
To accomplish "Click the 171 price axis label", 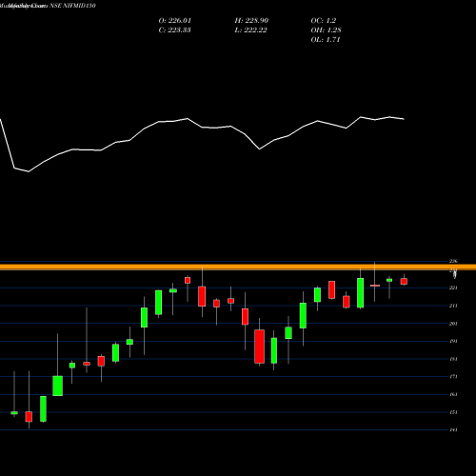I will 453,377.
